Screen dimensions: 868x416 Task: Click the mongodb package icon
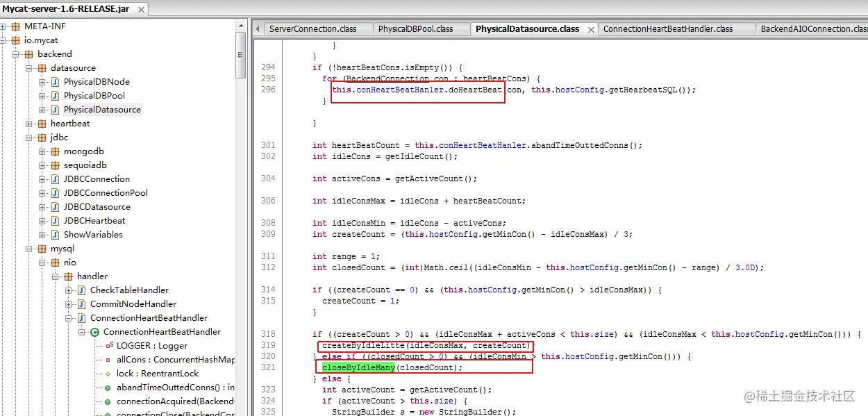click(55, 151)
